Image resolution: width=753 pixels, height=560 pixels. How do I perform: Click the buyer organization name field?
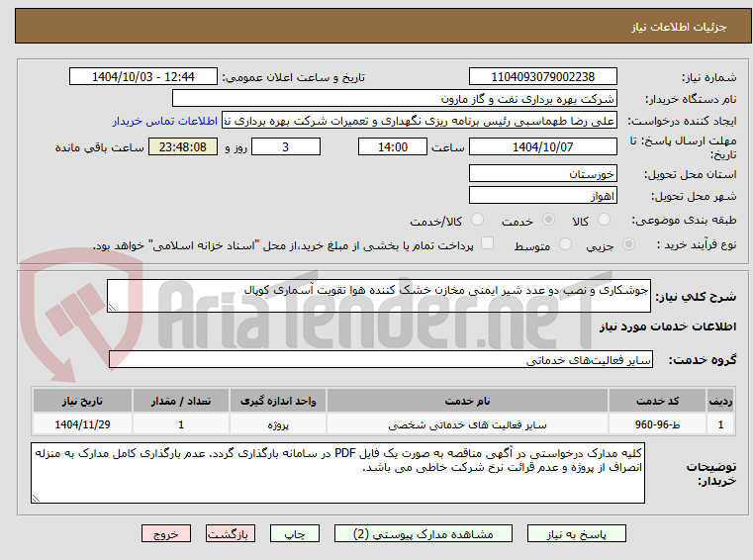pos(394,99)
